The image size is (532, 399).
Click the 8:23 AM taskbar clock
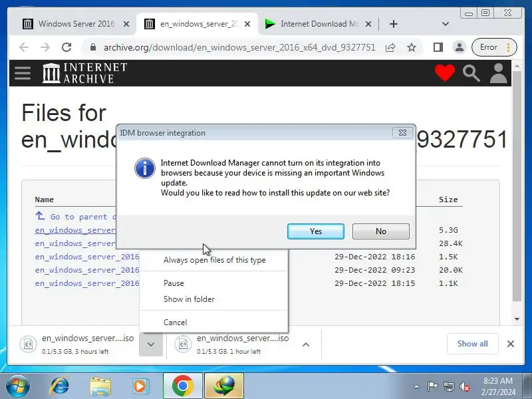click(498, 386)
